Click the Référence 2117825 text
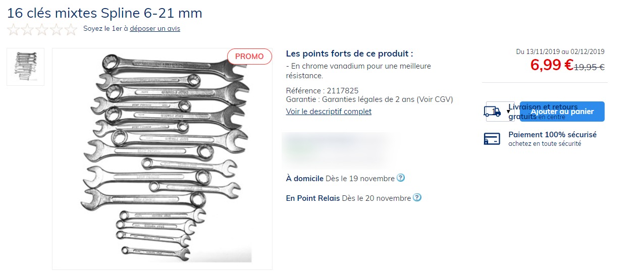This screenshot has height=273, width=644. coord(322,90)
